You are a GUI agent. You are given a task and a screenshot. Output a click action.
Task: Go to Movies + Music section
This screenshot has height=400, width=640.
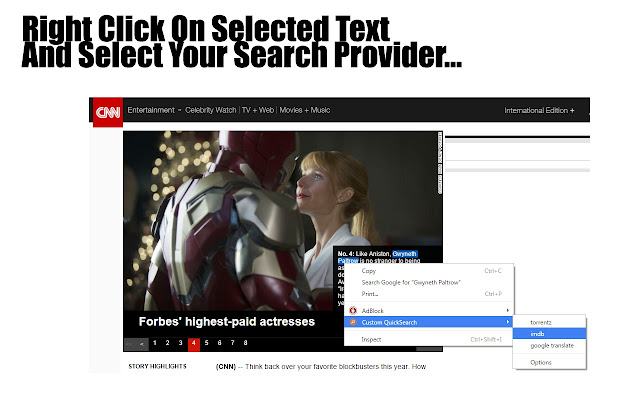pos(304,110)
